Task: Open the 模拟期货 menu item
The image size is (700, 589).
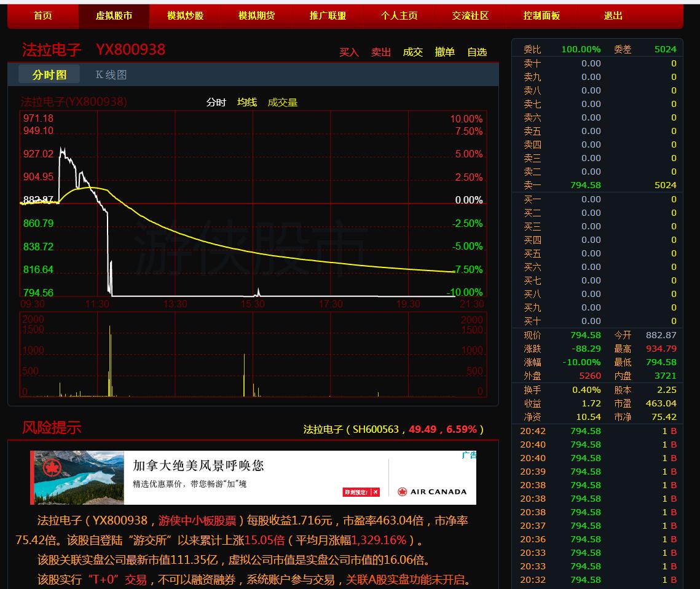Action: [257, 16]
